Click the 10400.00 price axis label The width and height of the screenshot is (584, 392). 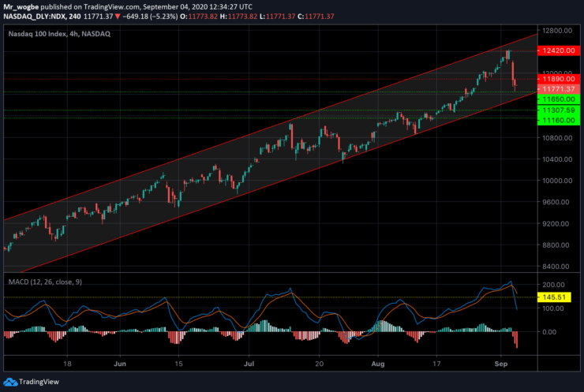pos(557,159)
